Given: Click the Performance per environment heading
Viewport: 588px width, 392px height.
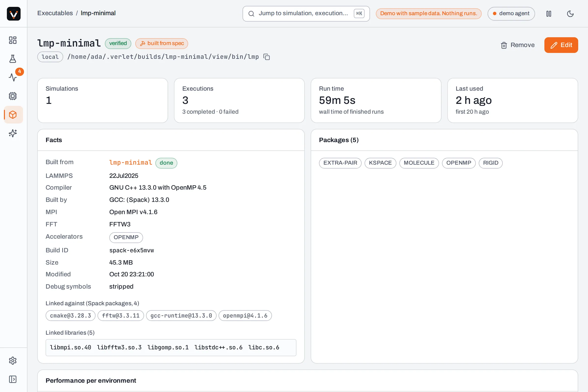Looking at the screenshot, I should [91, 381].
